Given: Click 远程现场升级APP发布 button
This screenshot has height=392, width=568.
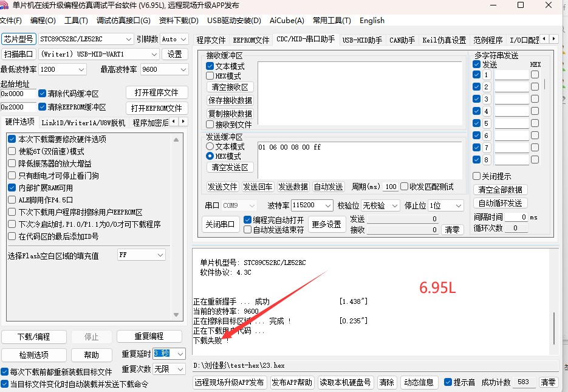Looking at the screenshot, I should pyautogui.click(x=229, y=382).
